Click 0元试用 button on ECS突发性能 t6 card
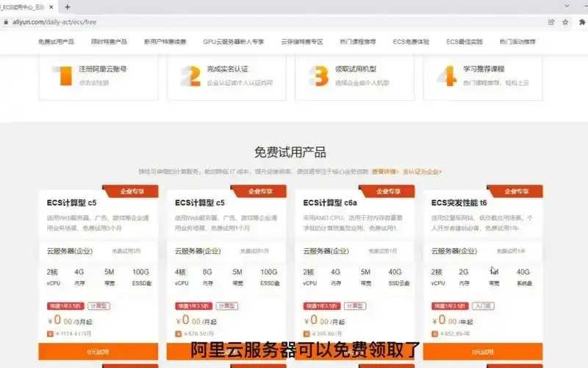 (x=483, y=352)
